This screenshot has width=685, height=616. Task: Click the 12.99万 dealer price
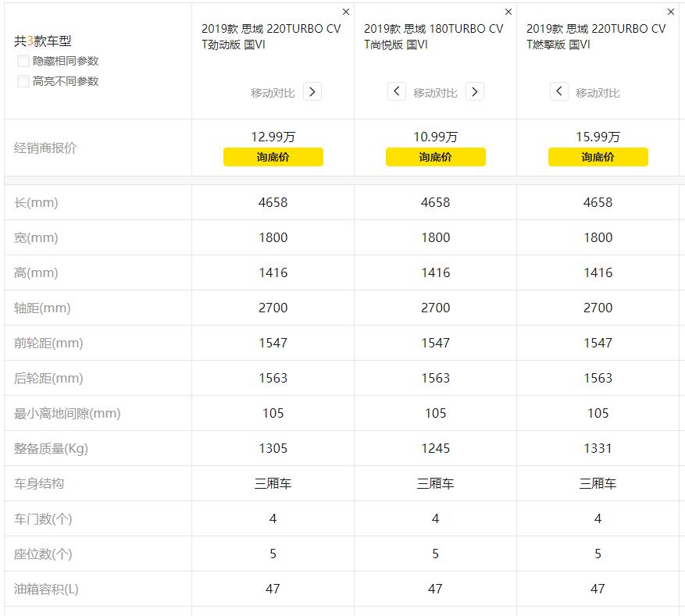click(x=273, y=137)
